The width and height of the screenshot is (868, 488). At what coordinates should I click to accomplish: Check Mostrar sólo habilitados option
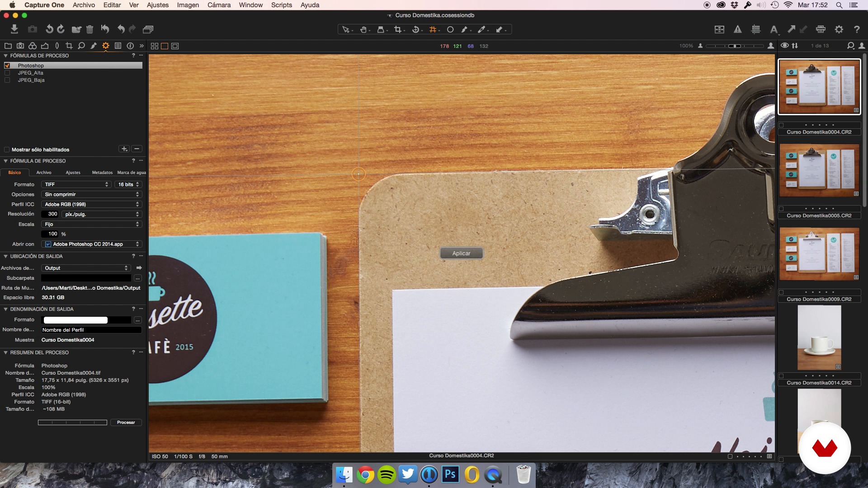[x=7, y=150]
